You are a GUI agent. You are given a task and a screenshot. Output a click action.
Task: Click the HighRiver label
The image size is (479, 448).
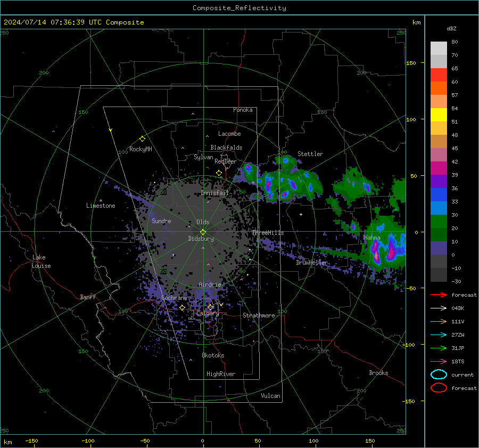pos(221,374)
